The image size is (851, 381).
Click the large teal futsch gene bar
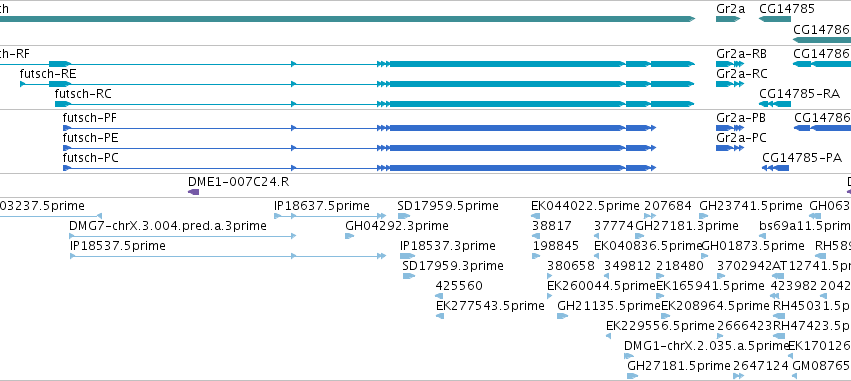[347, 19]
